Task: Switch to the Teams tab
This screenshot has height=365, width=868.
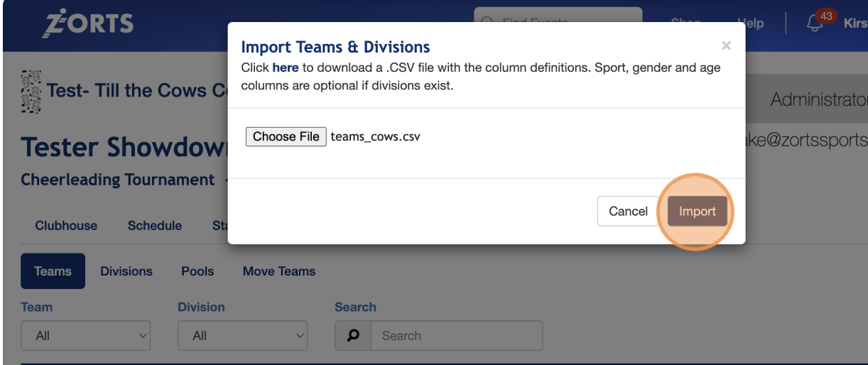Action: coord(53,271)
